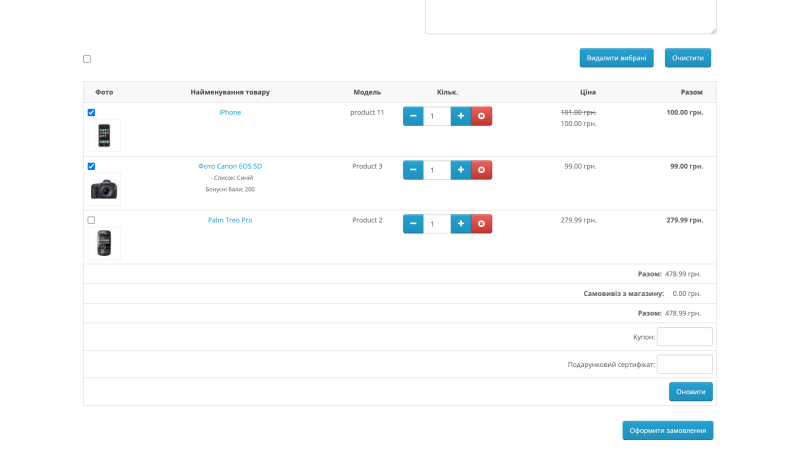
Task: Click the Видалити вибрані button
Action: tap(616, 58)
